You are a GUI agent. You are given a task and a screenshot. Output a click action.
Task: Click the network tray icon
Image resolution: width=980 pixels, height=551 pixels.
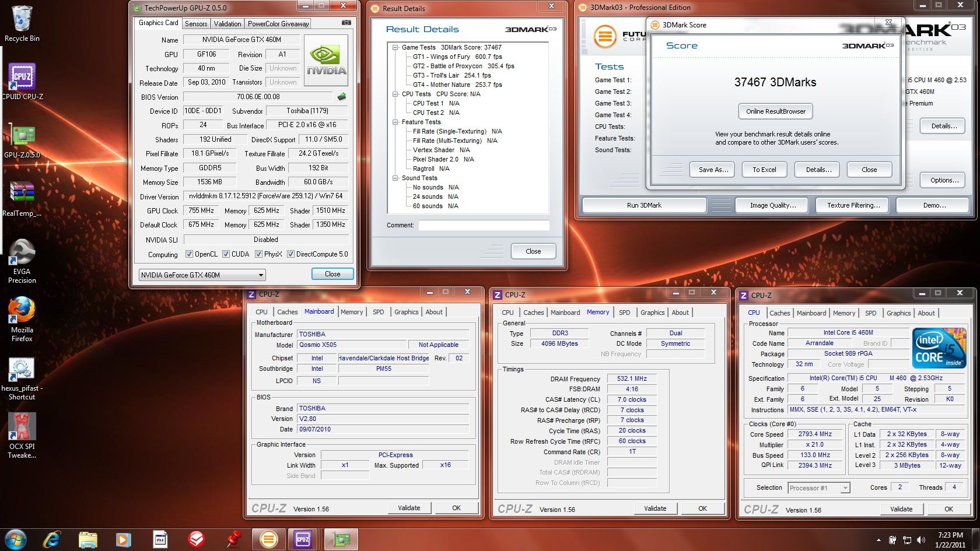(907, 540)
